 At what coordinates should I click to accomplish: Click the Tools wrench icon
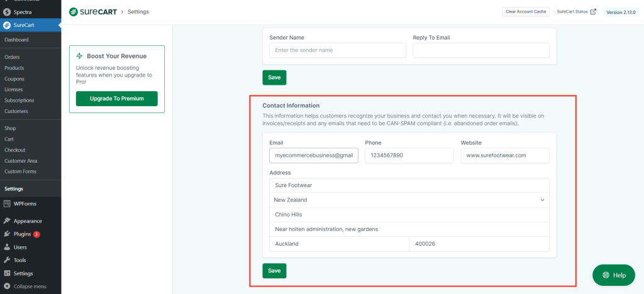6,260
